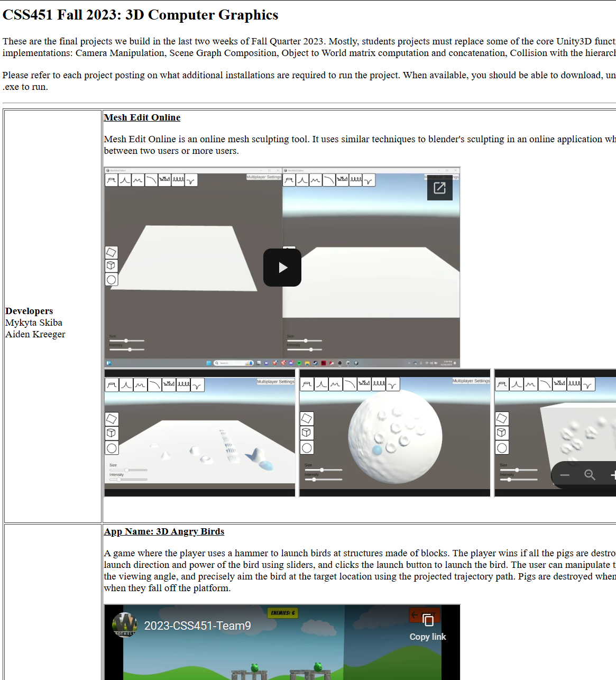Click the magnifier reset zoom icon

click(590, 475)
